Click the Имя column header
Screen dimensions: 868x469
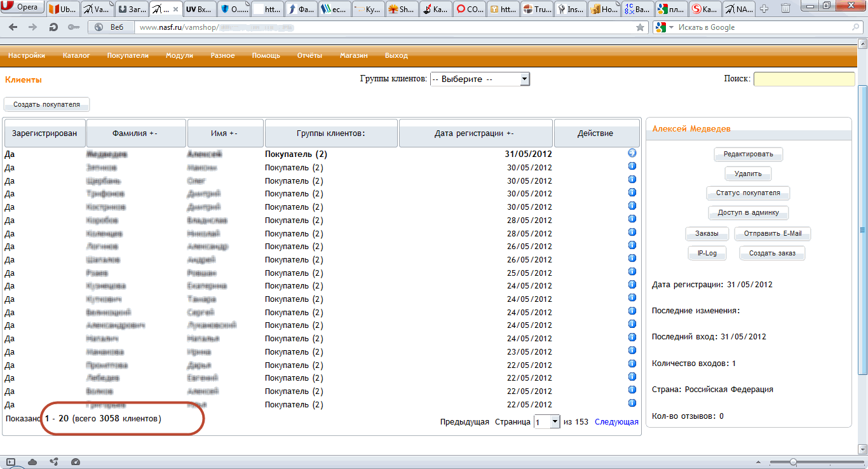pos(225,133)
